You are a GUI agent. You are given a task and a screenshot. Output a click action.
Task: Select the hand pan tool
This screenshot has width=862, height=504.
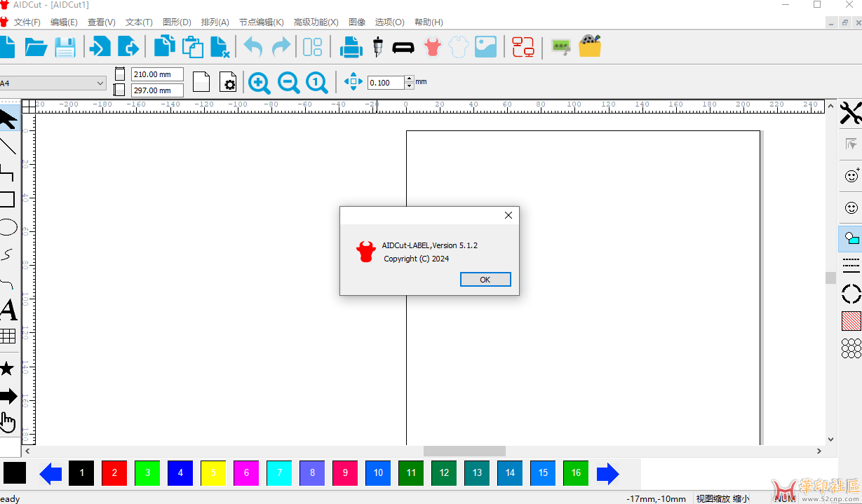[8, 422]
